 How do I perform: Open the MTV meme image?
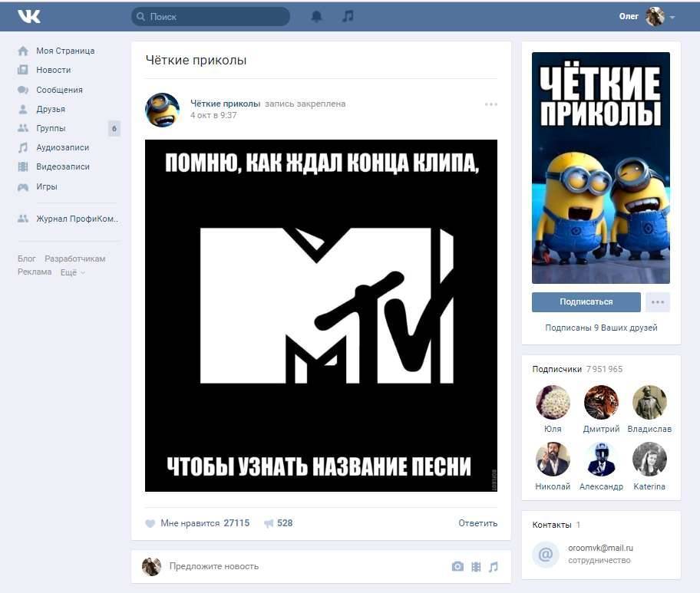click(x=321, y=315)
